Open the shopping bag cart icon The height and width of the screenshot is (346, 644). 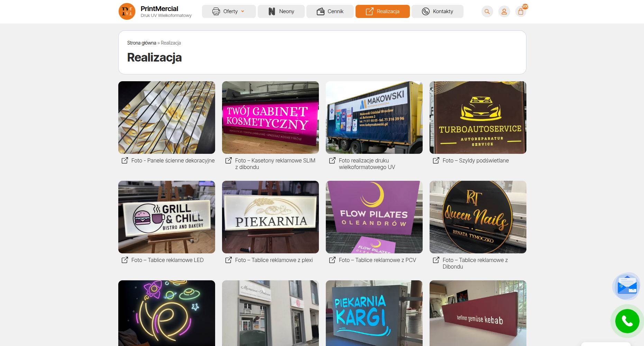tap(521, 11)
